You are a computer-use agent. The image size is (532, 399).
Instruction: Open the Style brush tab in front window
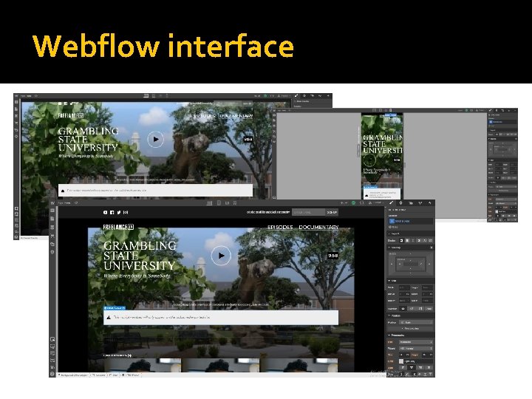point(391,203)
